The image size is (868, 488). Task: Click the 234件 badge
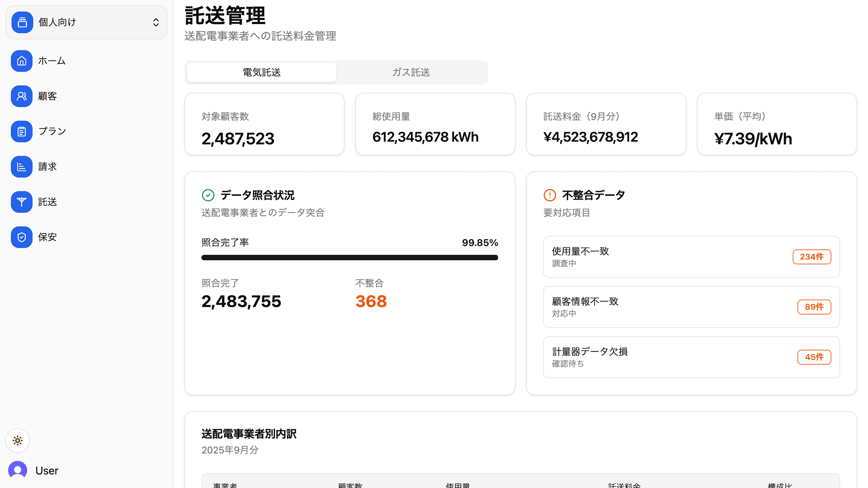click(812, 257)
